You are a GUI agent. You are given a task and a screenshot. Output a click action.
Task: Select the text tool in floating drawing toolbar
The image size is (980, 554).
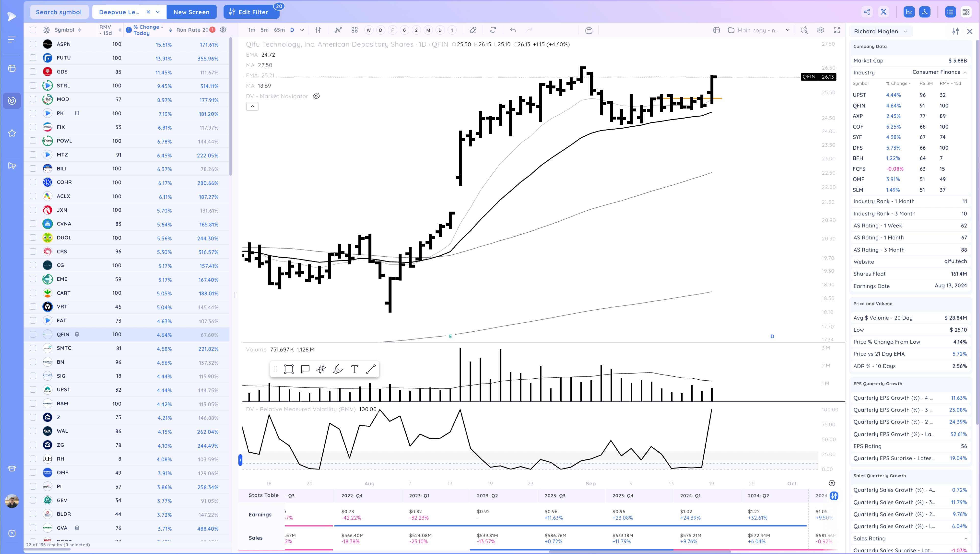[354, 369]
